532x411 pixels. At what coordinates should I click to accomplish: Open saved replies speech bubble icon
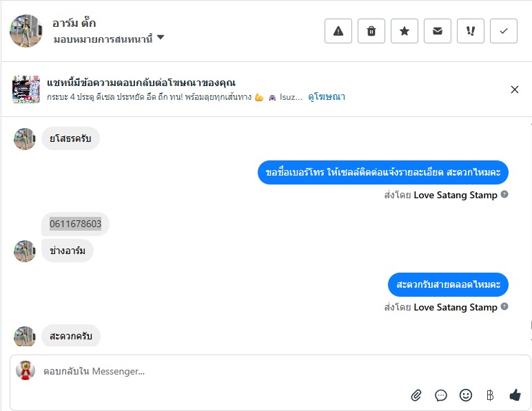click(441, 395)
